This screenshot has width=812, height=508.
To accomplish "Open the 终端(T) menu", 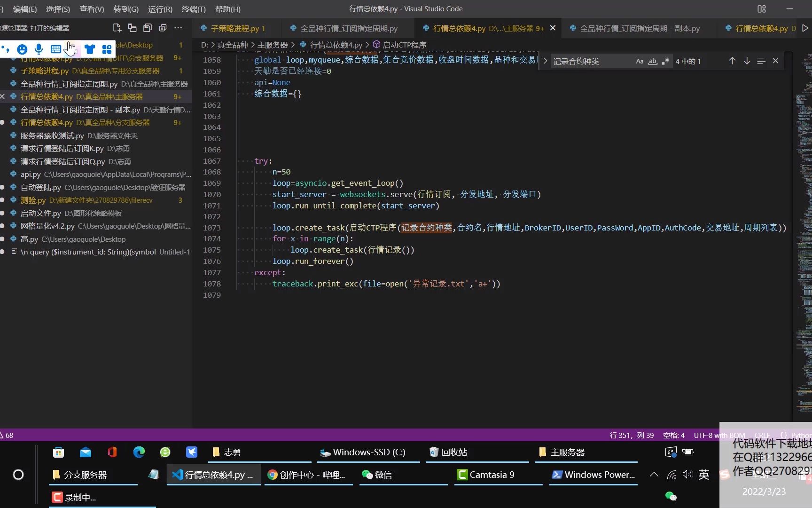I will pos(194,9).
